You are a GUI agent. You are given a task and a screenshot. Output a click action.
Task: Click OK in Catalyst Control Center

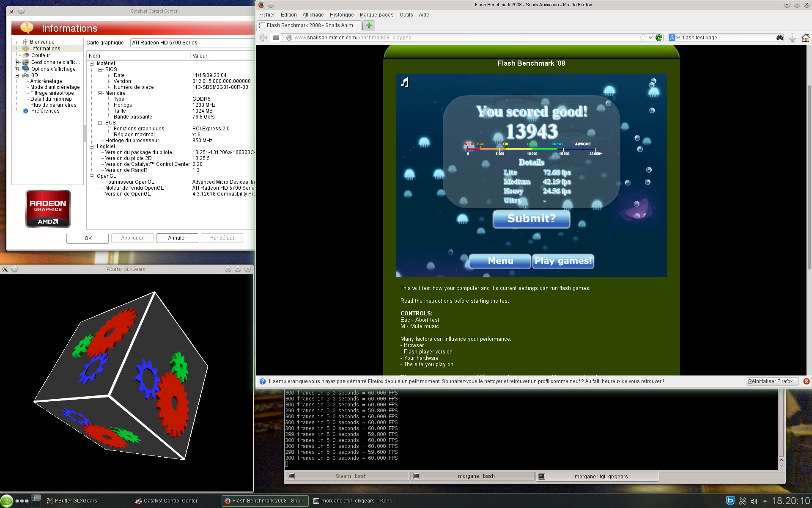88,238
